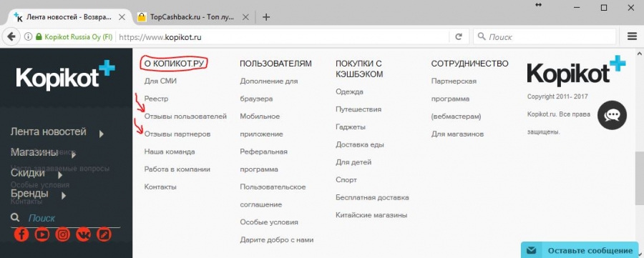Click the green padlock security icon

39,37
